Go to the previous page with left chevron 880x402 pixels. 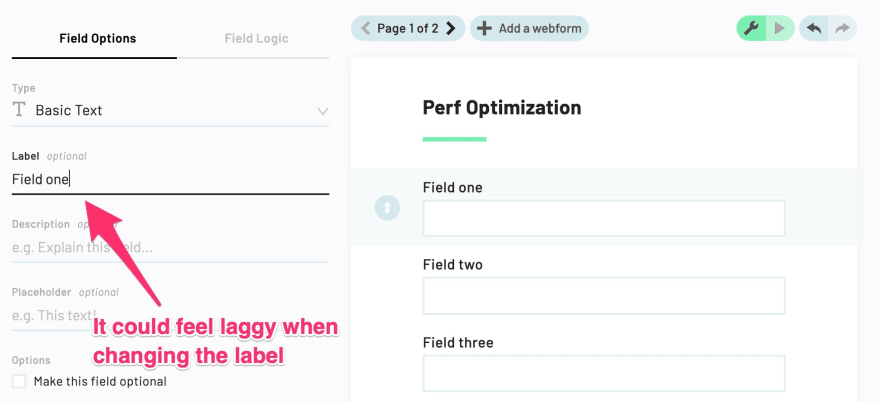(x=365, y=28)
